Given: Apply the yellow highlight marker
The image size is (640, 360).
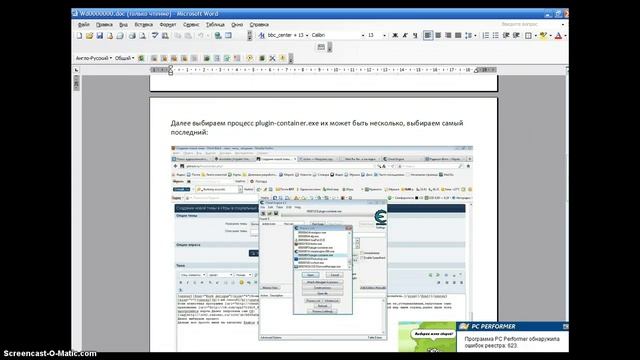Looking at the screenshot, I should pos(543,36).
